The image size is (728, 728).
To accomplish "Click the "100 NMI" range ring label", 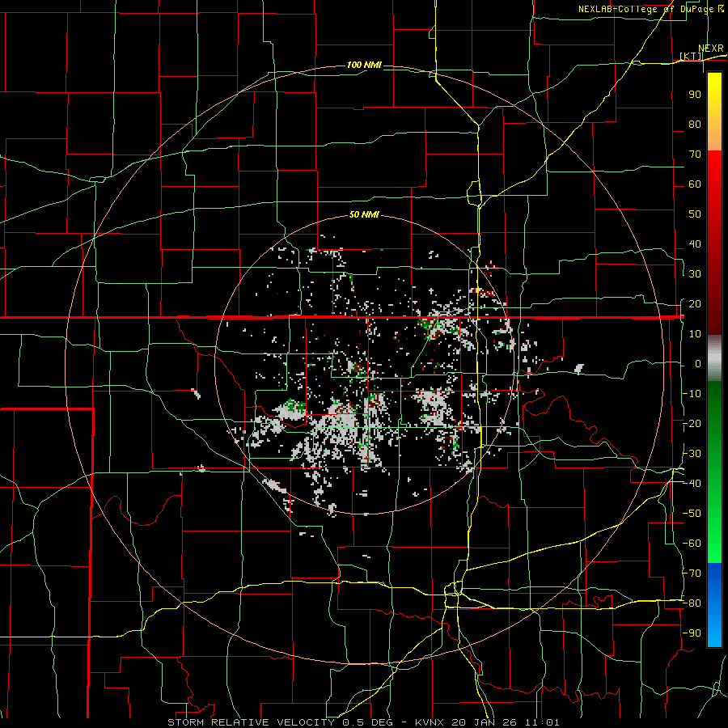I will pos(364,65).
